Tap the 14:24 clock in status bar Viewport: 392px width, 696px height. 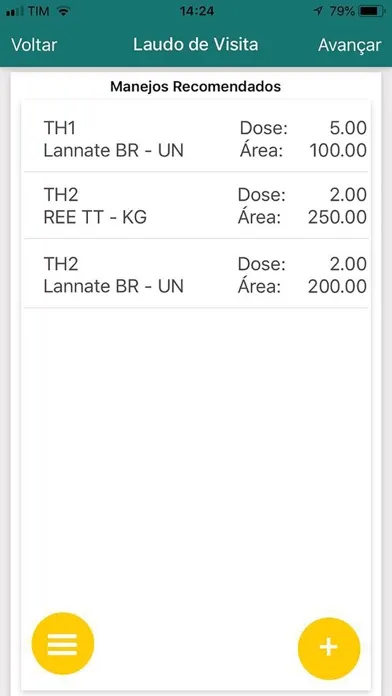(x=197, y=12)
